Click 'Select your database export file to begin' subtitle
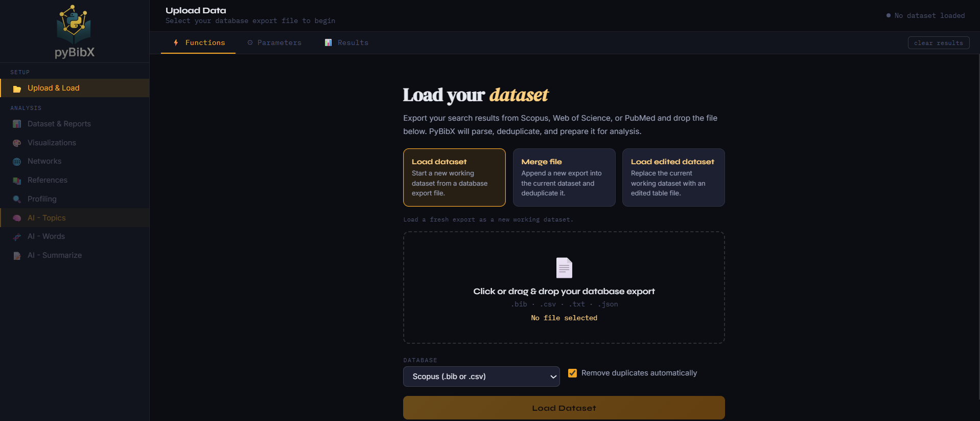The height and width of the screenshot is (421, 980). [x=250, y=21]
